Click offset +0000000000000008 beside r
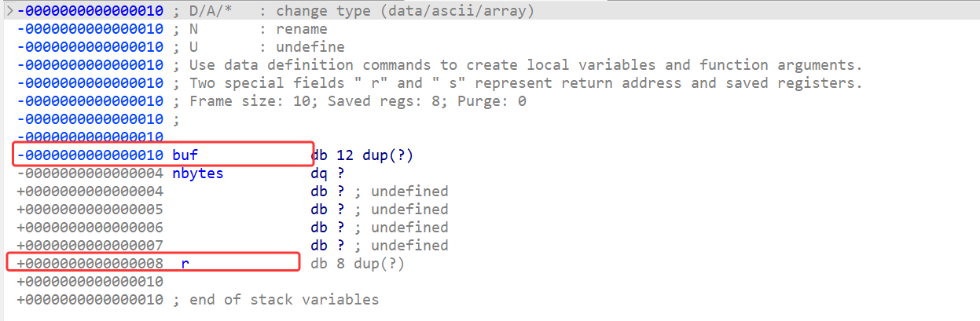This screenshot has width=980, height=321. [90, 264]
